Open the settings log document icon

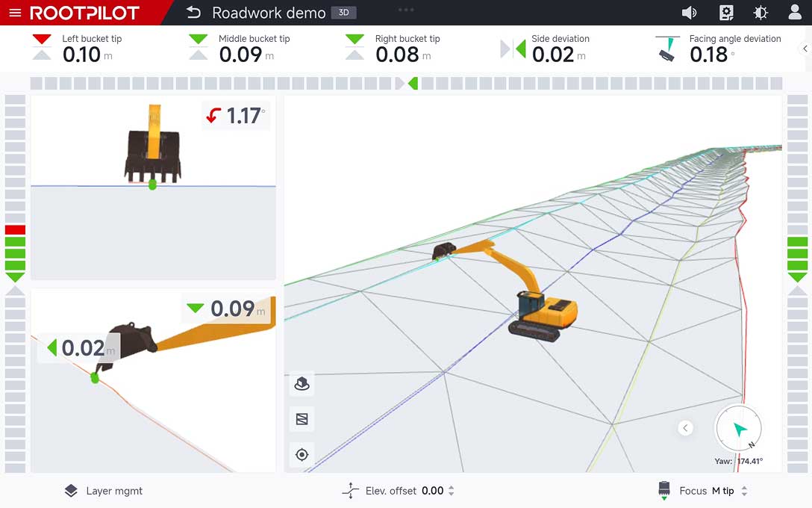pyautogui.click(x=727, y=13)
